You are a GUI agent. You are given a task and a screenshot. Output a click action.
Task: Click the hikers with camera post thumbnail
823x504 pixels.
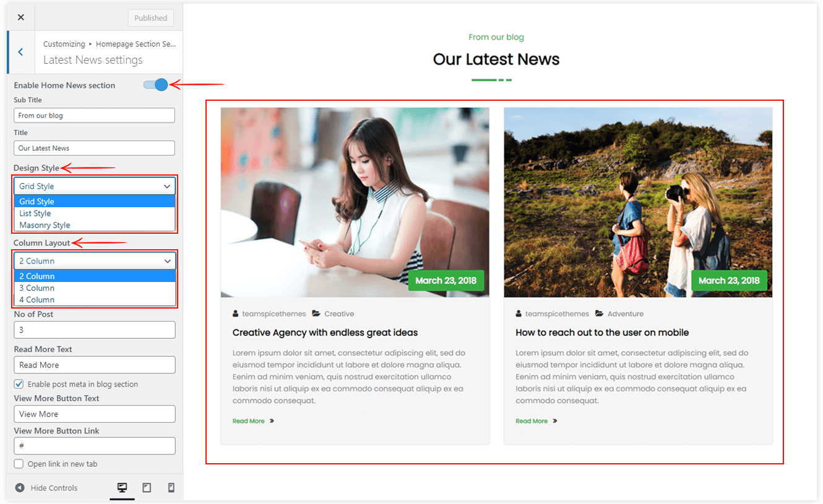point(638,203)
